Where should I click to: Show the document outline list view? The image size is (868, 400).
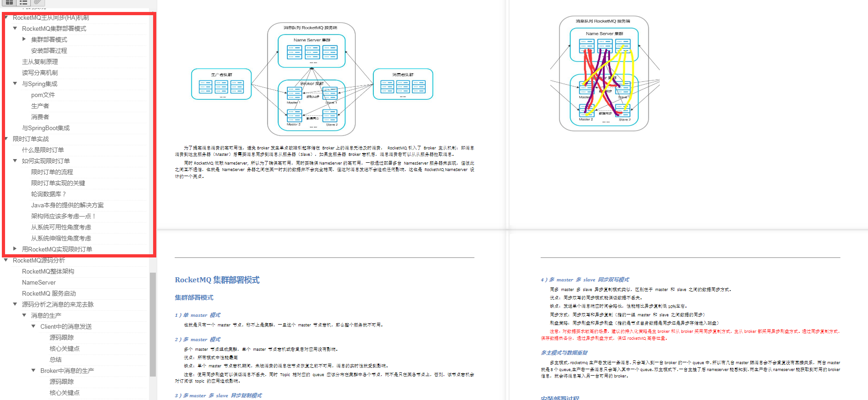[x=23, y=2]
